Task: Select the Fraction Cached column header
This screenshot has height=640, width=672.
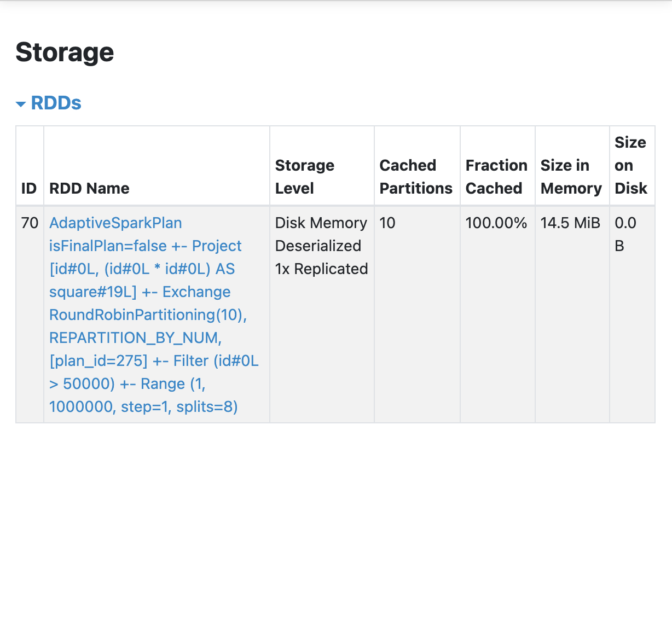Action: pyautogui.click(x=496, y=177)
